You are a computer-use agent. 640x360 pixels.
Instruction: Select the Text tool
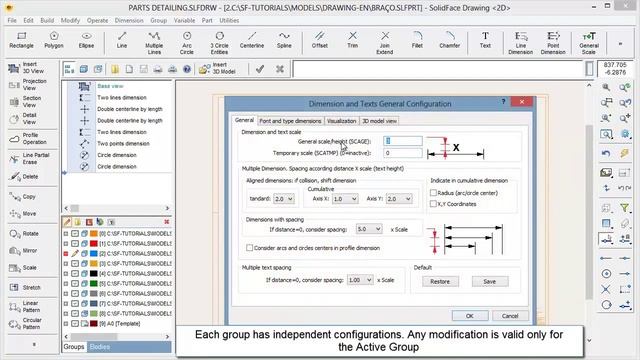pyautogui.click(x=485, y=40)
